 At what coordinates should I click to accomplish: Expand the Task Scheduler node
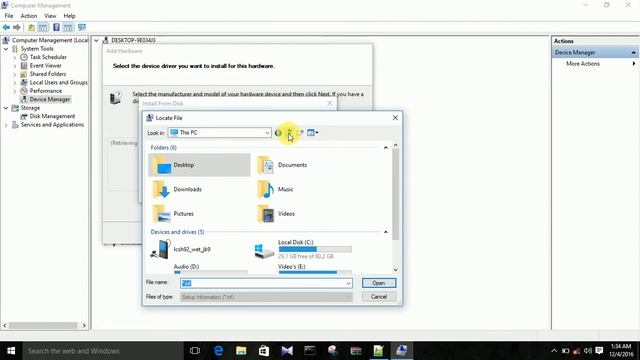click(x=15, y=57)
